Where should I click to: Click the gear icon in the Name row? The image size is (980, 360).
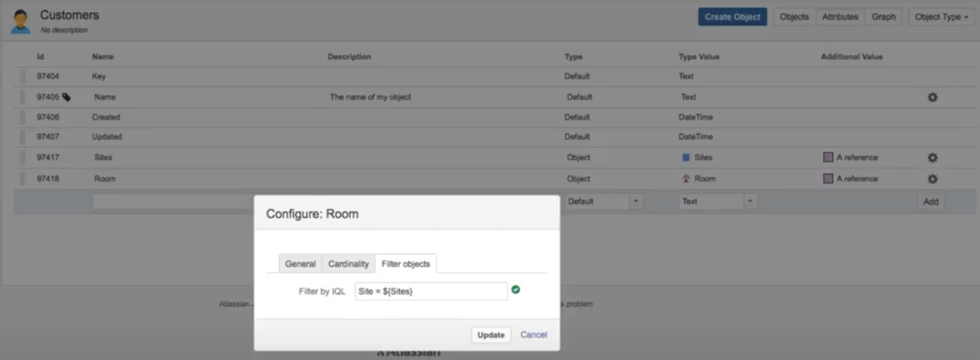click(x=932, y=97)
